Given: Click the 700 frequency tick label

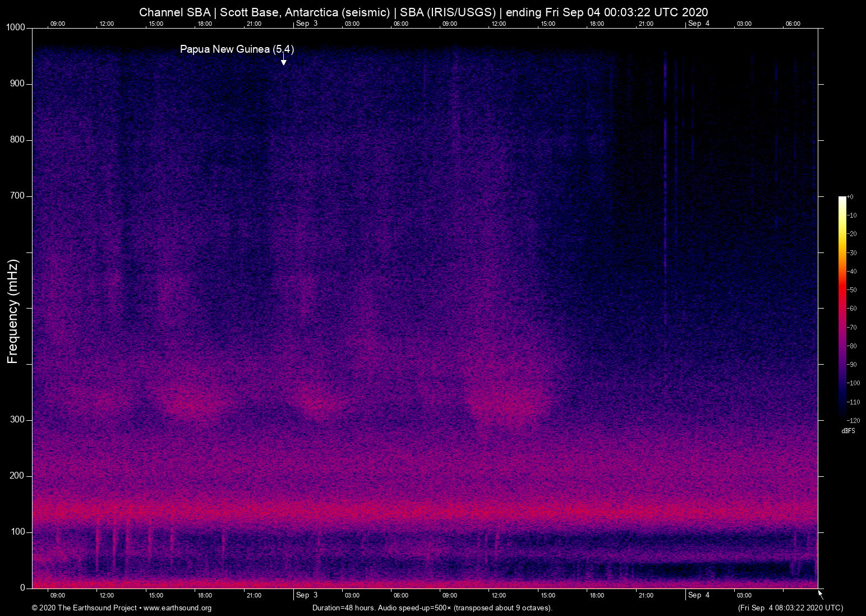Looking at the screenshot, I should click(x=17, y=196).
